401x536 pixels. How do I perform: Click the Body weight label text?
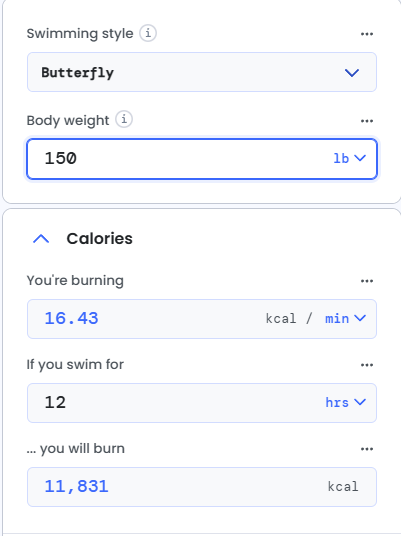pos(68,121)
